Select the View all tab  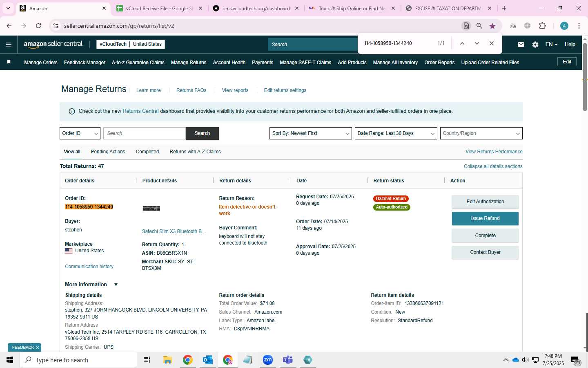point(72,152)
